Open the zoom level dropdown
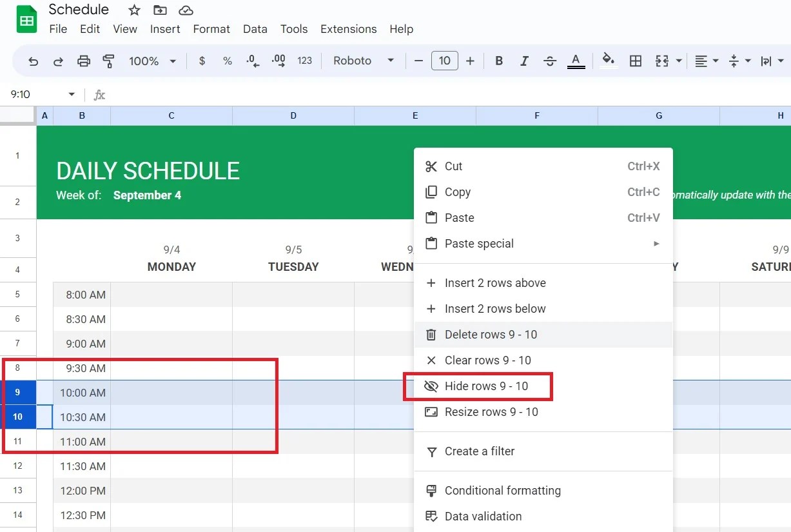The height and width of the screenshot is (532, 791). tap(152, 61)
